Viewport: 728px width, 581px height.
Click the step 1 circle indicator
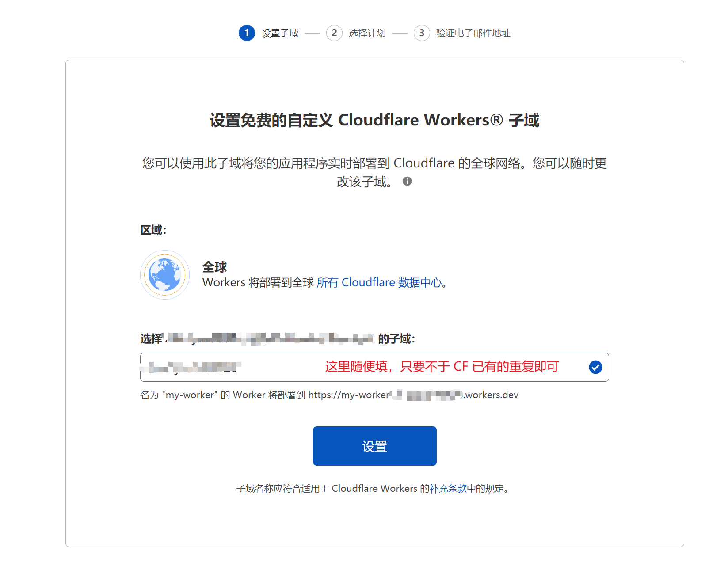(247, 33)
